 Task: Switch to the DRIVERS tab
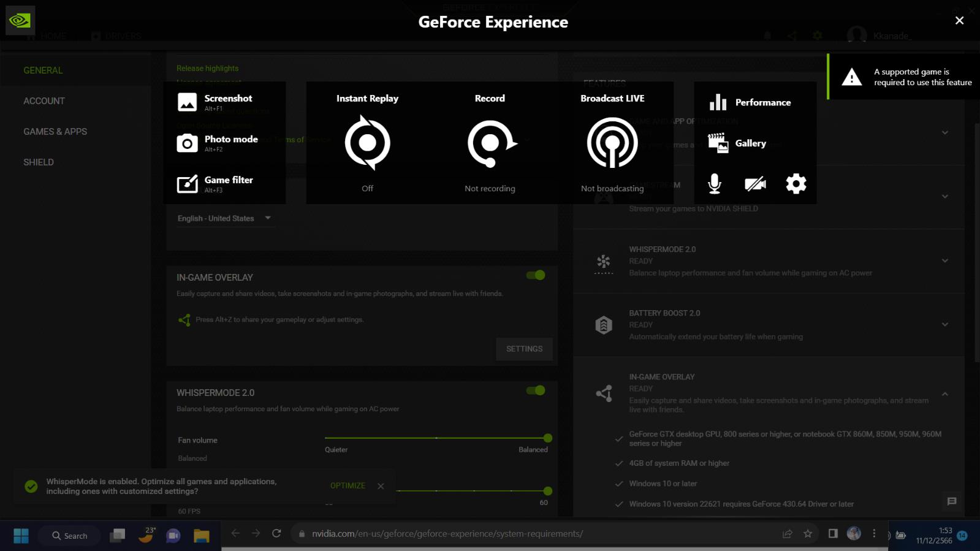(x=116, y=36)
